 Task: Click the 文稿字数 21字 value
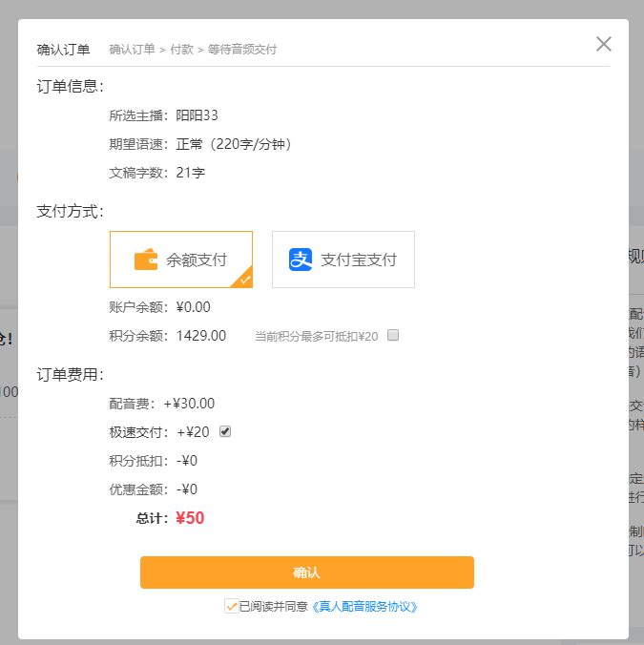191,173
